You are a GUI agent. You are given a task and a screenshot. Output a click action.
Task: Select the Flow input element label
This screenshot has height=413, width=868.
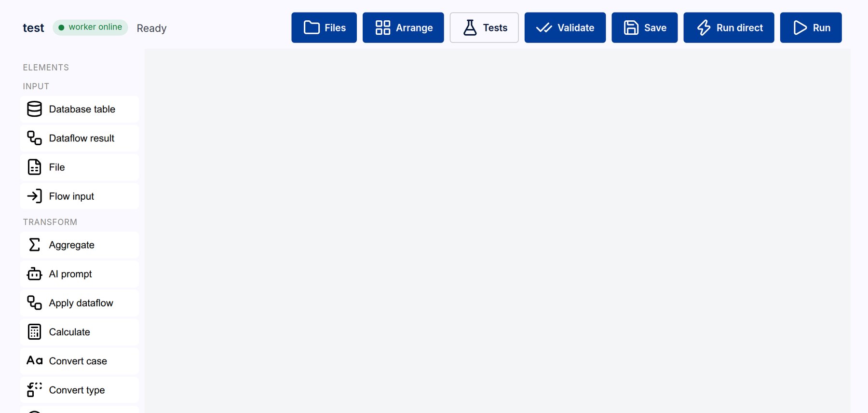(x=71, y=196)
